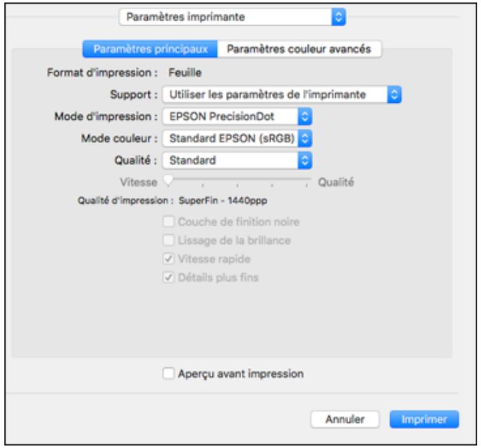Screen dimensions: 481x448
Task: Expand the Qualité dropdown
Action: pyautogui.click(x=236, y=160)
